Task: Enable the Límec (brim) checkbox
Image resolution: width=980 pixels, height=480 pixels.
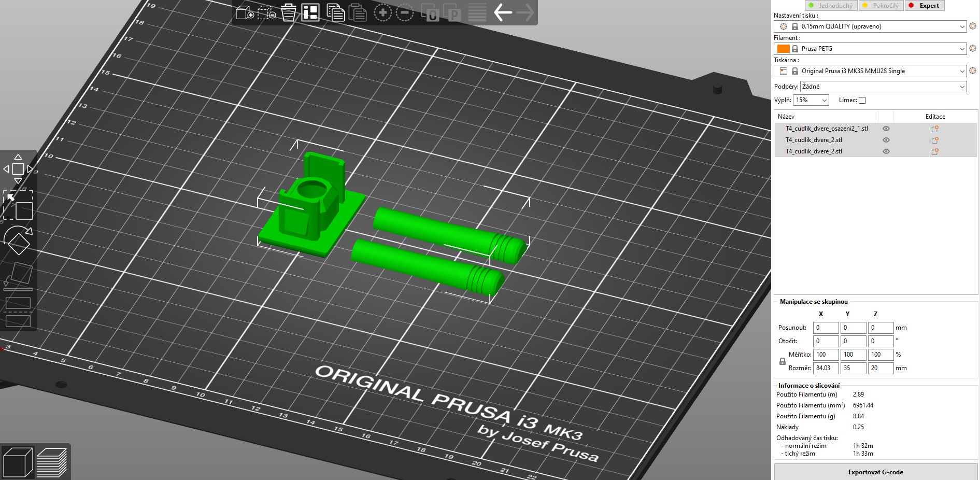Action: pyautogui.click(x=862, y=100)
